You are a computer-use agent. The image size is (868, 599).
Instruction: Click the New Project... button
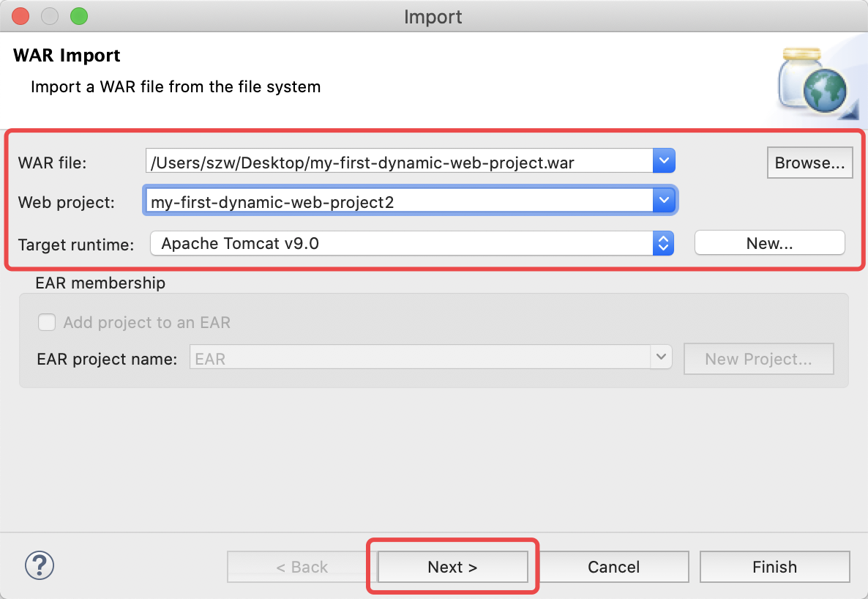758,359
